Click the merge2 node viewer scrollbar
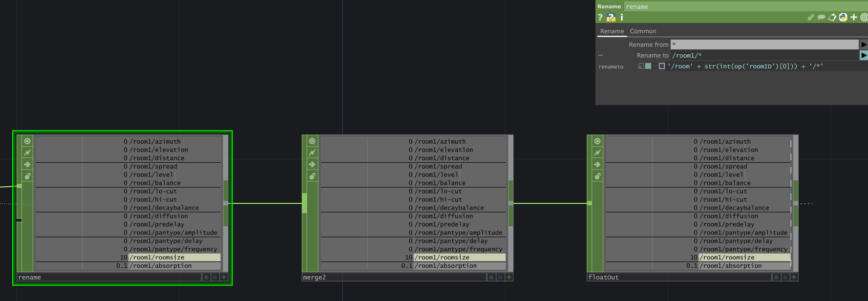This screenshot has height=301, width=868. point(511,203)
